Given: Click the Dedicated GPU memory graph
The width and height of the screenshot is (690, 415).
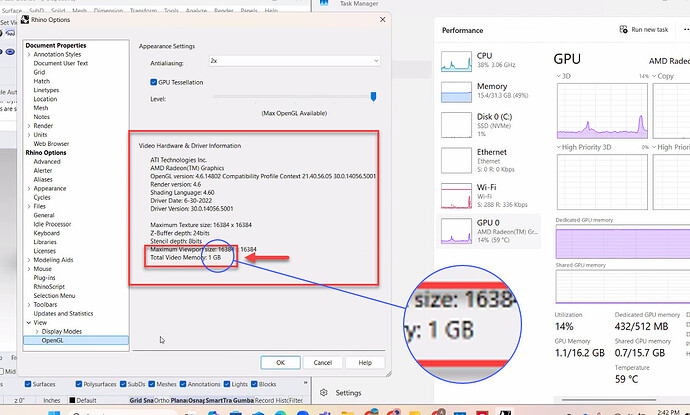Looking at the screenshot, I should tap(623, 241).
